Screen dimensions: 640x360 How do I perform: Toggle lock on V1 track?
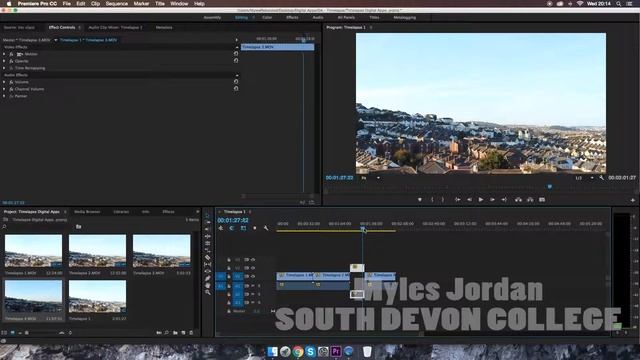[229, 276]
